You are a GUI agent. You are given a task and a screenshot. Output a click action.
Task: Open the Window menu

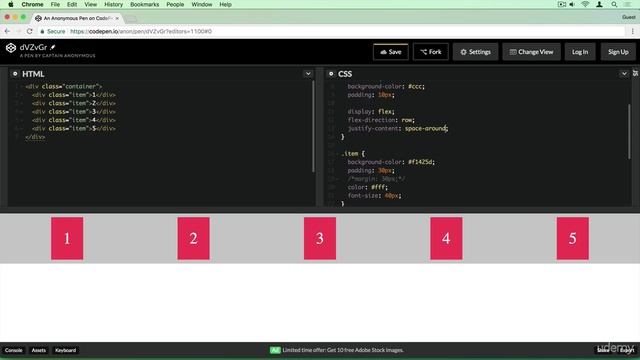coord(202,4)
